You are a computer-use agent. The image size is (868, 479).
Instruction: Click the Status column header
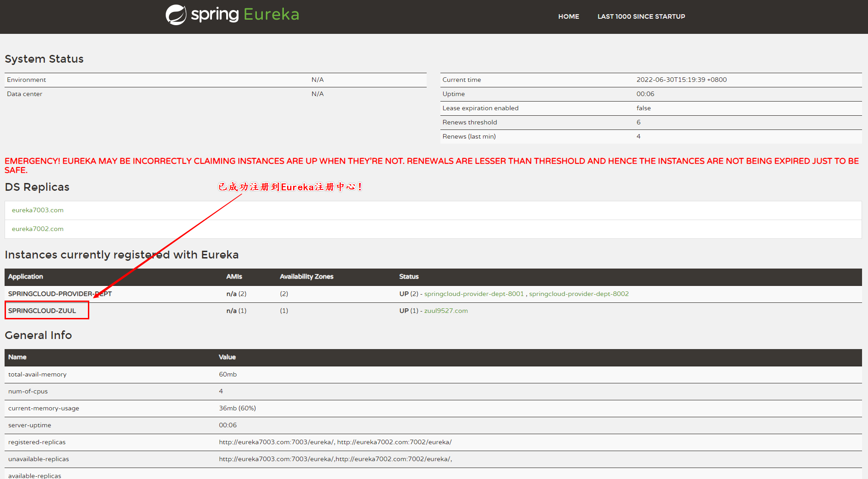click(409, 276)
